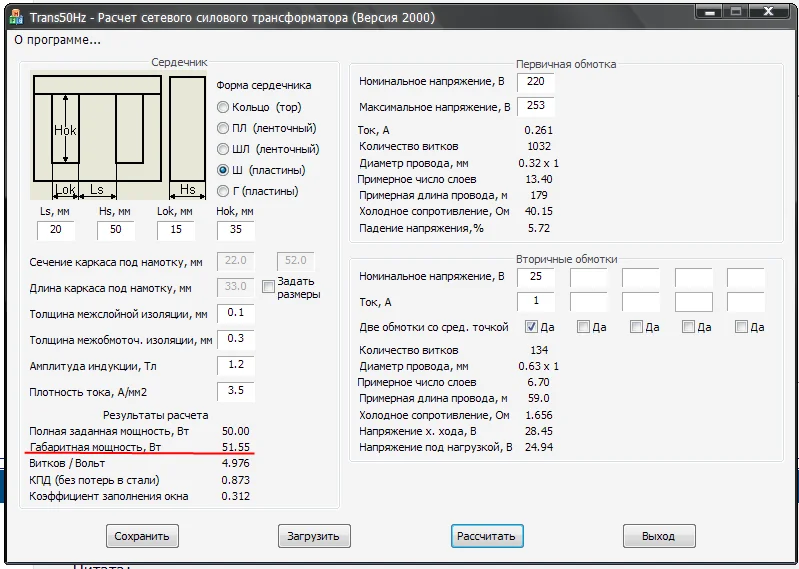Screen dimensions: 799x569
Task: Click the 'Витков / Вольт' value 4.976
Action: click(235, 463)
